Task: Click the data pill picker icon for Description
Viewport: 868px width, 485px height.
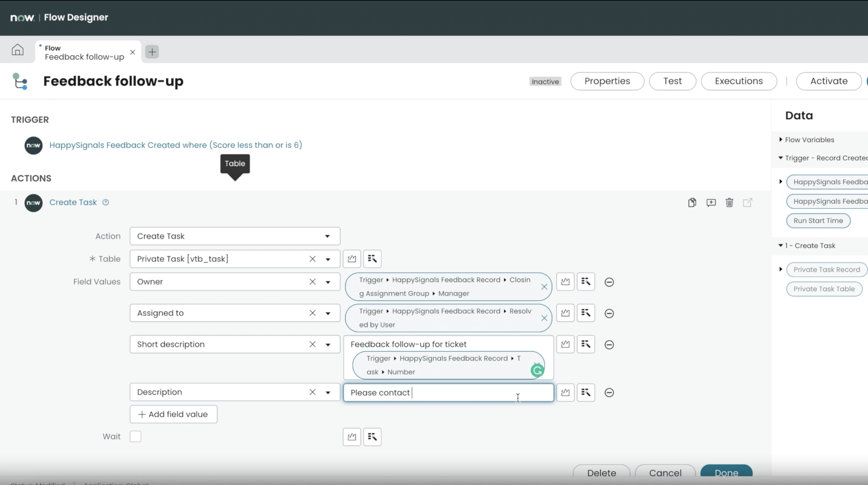Action: [585, 392]
